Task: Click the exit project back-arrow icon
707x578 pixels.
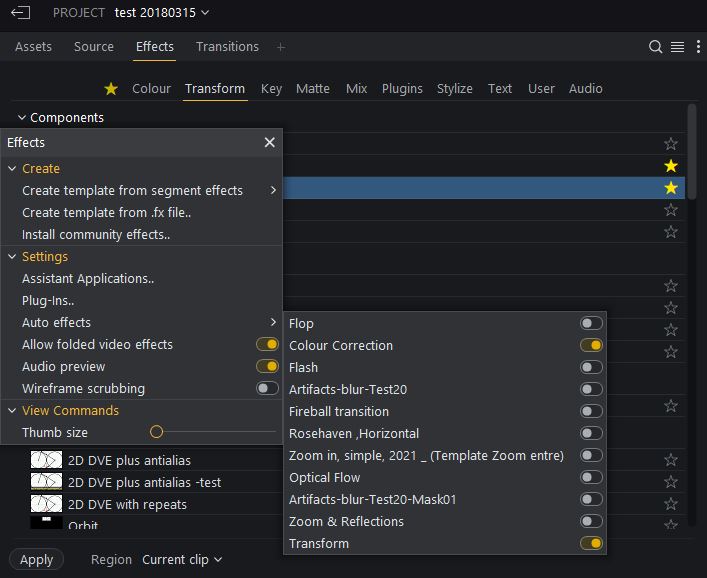Action: (x=21, y=13)
